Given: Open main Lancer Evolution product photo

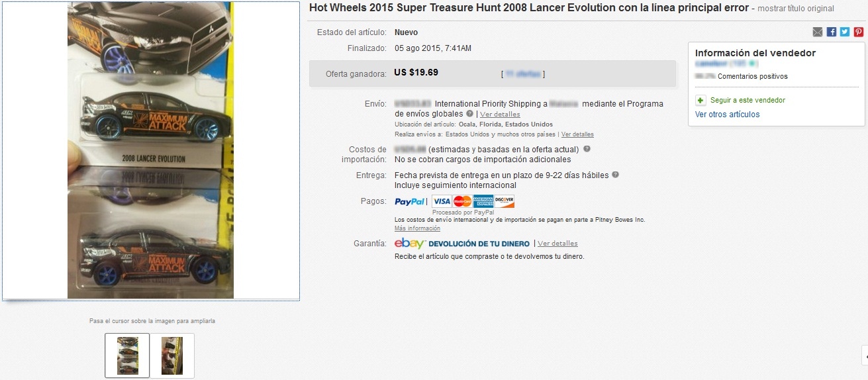Looking at the screenshot, I should click(x=151, y=150).
